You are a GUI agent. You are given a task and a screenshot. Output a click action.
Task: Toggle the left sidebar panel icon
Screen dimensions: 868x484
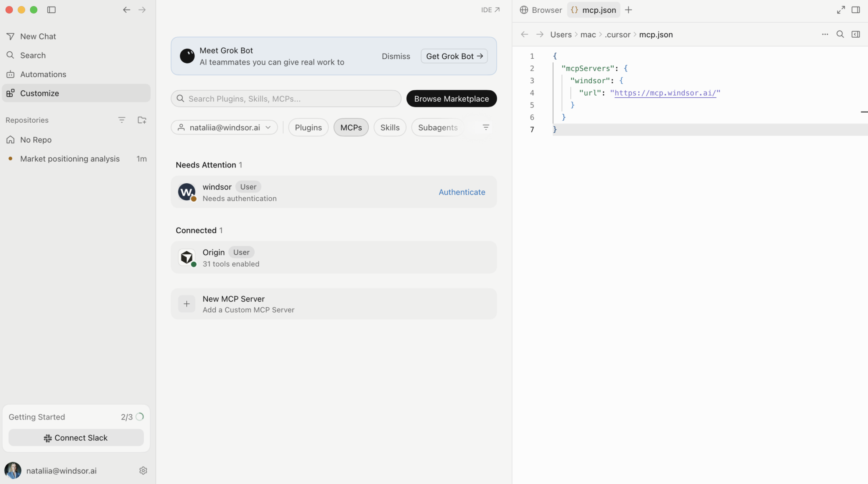coord(51,10)
